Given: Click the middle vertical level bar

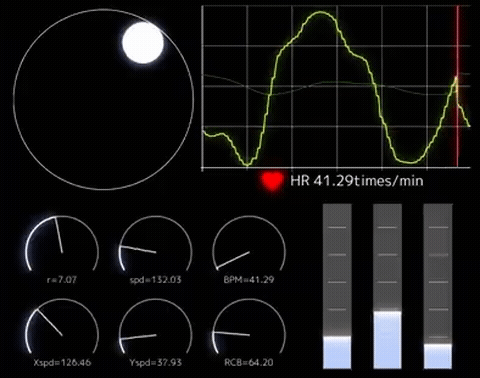Looking at the screenshot, I should tap(387, 286).
